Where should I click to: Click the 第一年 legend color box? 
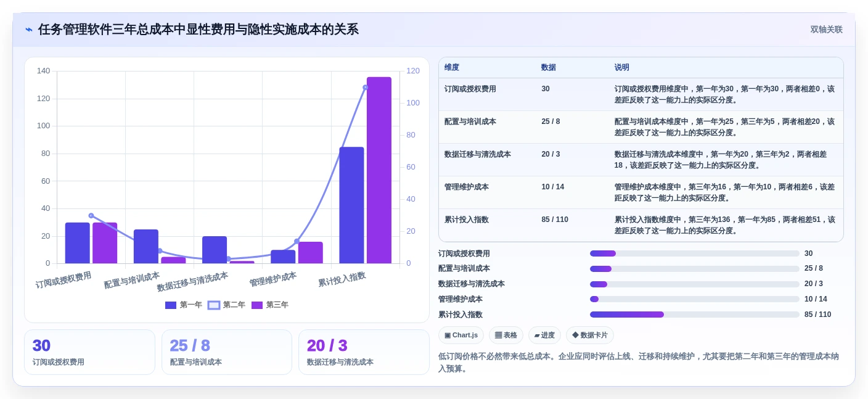[171, 305]
